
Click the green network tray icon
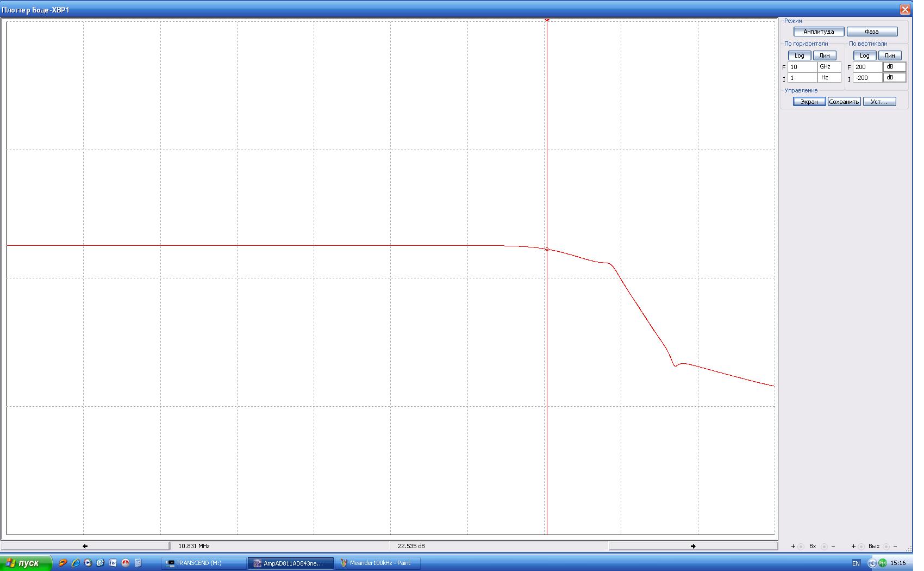[883, 563]
